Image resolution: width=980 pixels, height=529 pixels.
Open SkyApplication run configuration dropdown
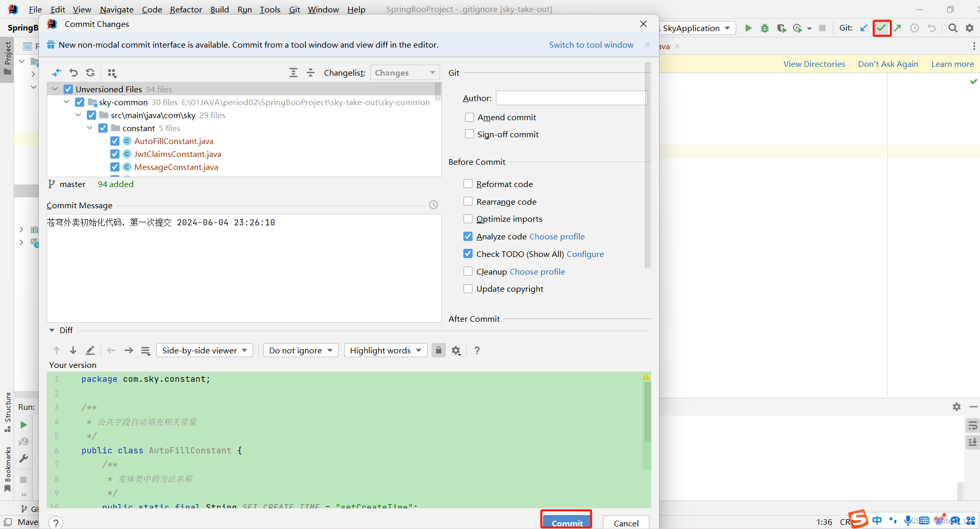coord(697,28)
